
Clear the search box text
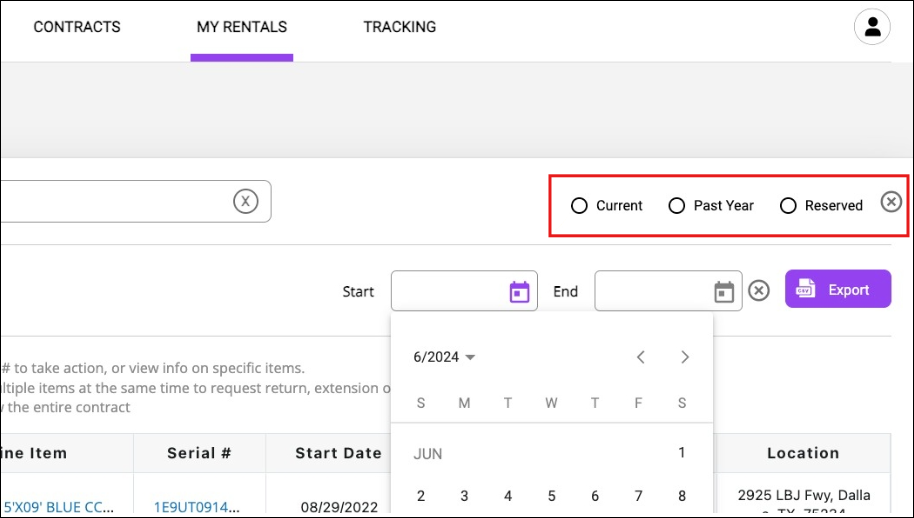click(245, 201)
